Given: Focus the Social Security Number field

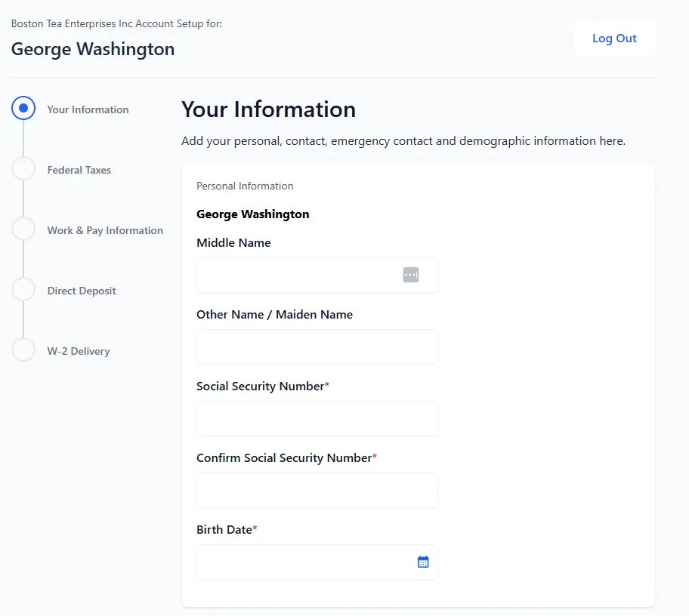Looking at the screenshot, I should (x=317, y=418).
